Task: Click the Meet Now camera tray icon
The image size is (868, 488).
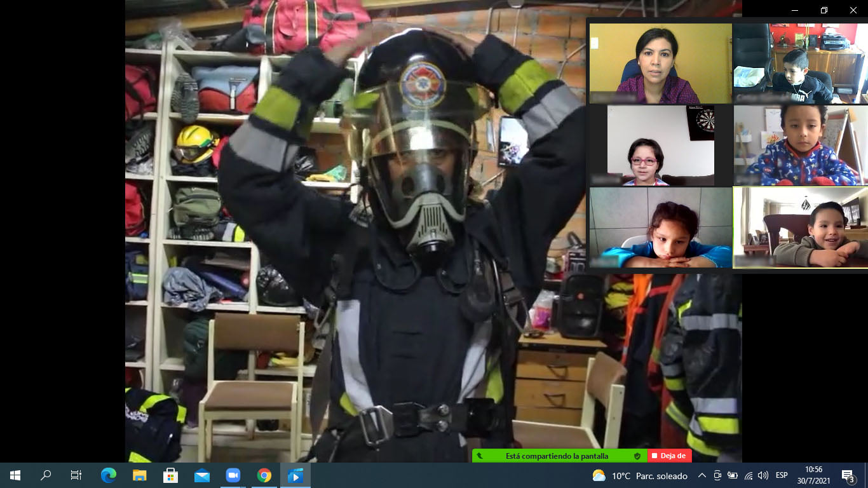Action: coord(717,475)
